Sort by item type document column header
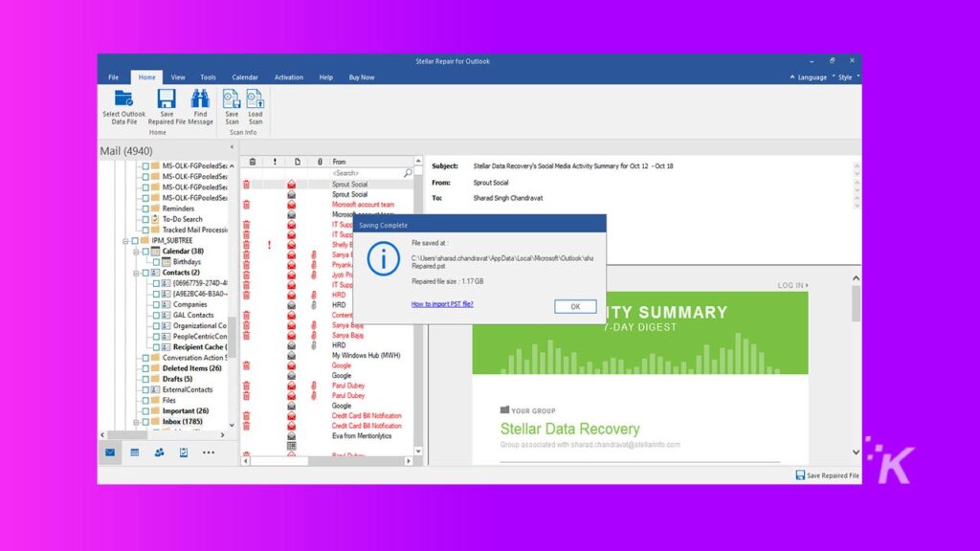980x551 pixels. coord(298,162)
